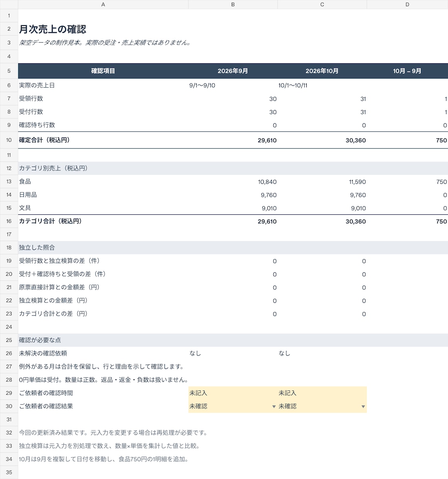Image resolution: width=448 pixels, height=479 pixels.
Task: Select row 16 header
Action: [x=9, y=221]
